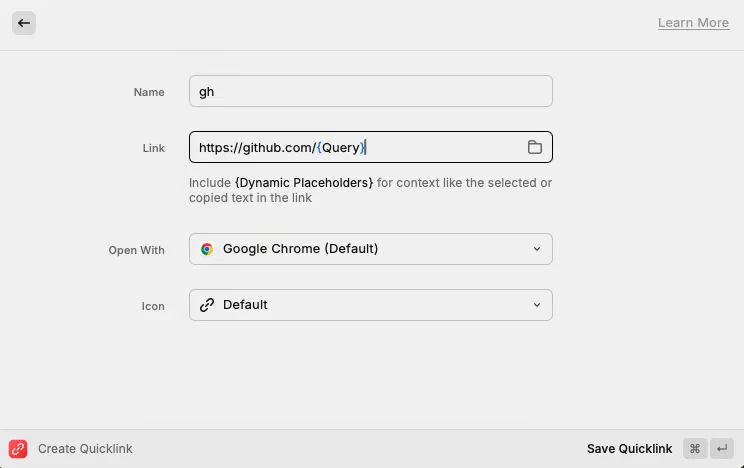Click the Open With label

tap(136, 250)
